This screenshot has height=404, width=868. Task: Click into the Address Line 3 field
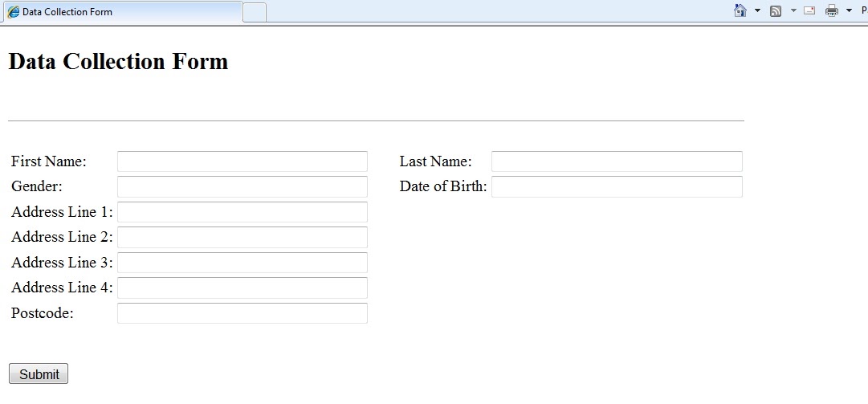tap(242, 263)
